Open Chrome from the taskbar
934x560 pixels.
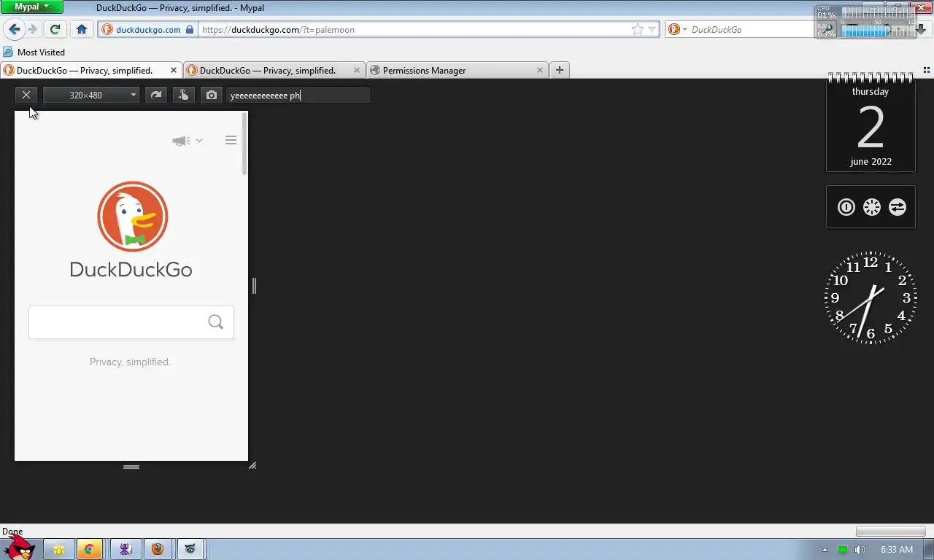coord(89,549)
